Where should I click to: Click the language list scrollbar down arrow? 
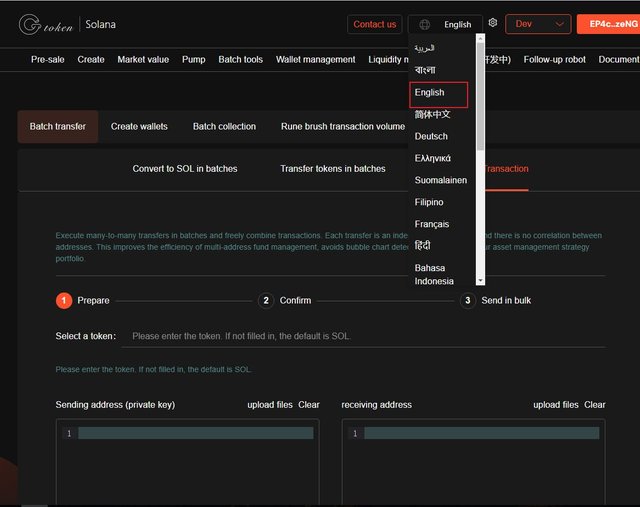[x=480, y=281]
